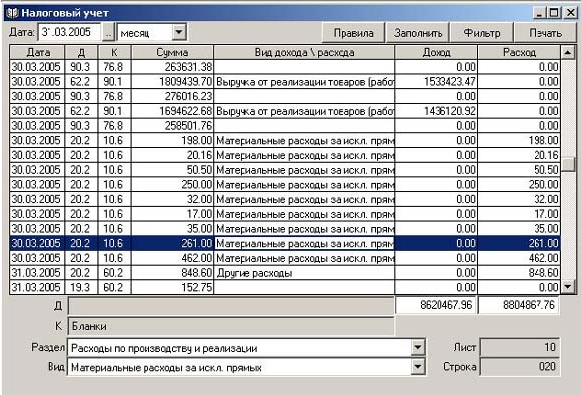Click the Вид дохода \ расхода column header
The image size is (581, 395).
[x=304, y=53]
